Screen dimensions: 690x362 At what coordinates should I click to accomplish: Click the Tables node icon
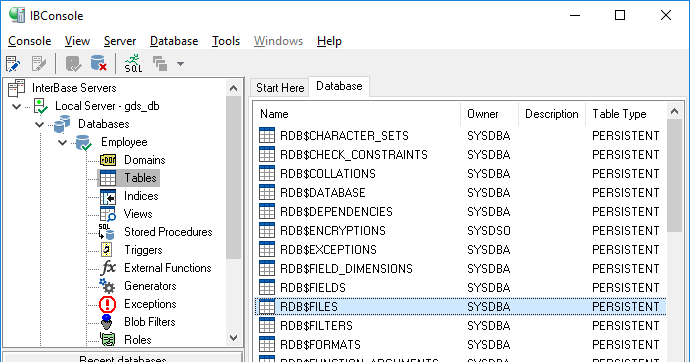click(x=108, y=178)
